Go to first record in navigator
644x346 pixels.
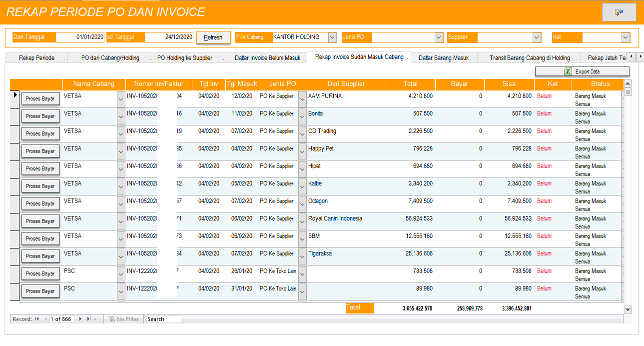37,319
